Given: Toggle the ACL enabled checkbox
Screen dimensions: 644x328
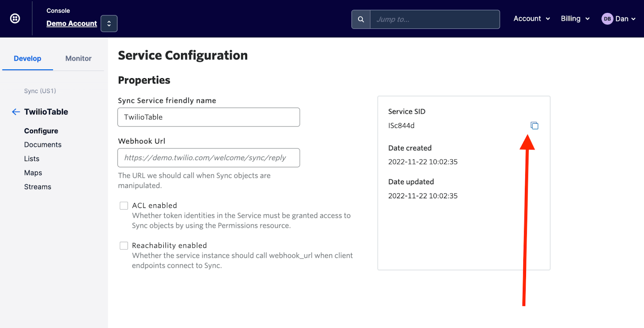Looking at the screenshot, I should 124,206.
